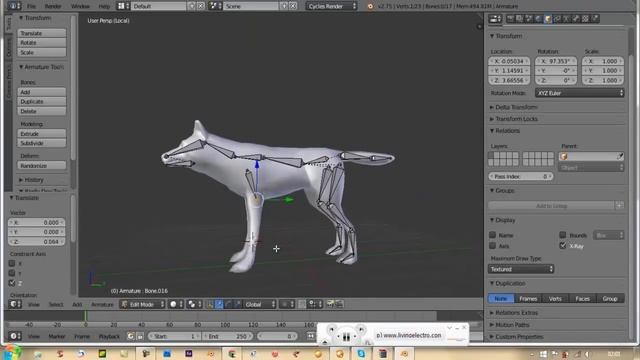
Task: Click the OpenGL render animation icon
Action: tap(339, 304)
